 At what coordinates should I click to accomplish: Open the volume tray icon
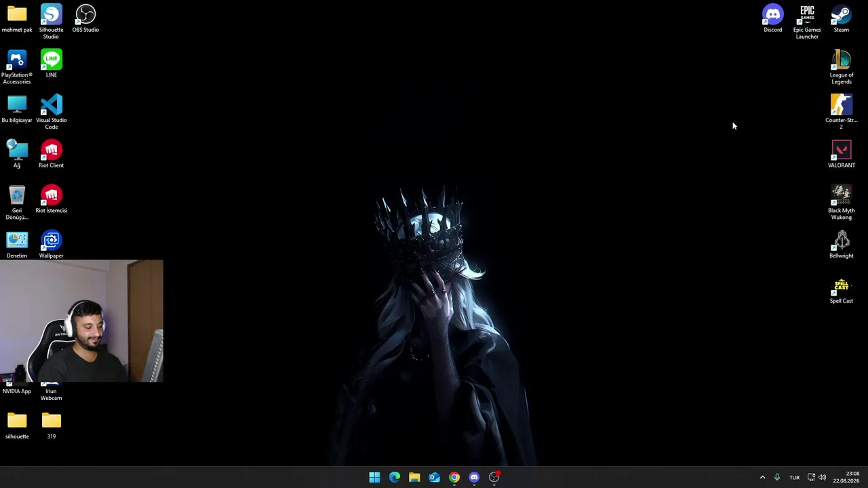823,477
